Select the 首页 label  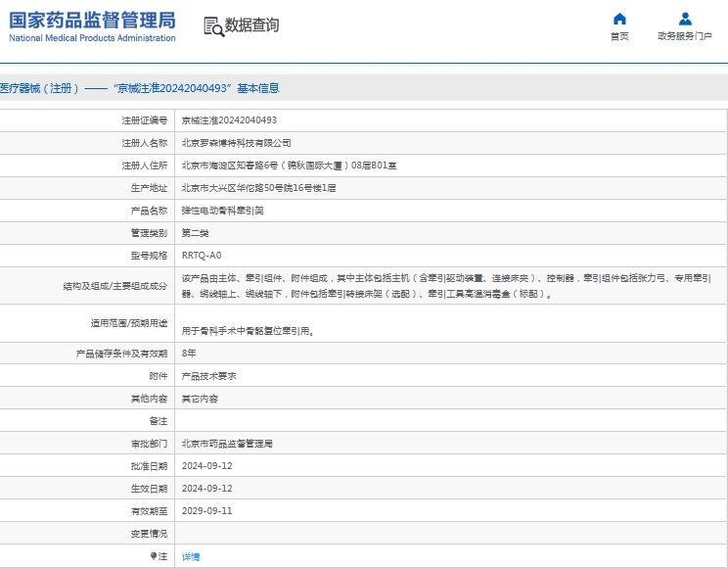tap(619, 36)
